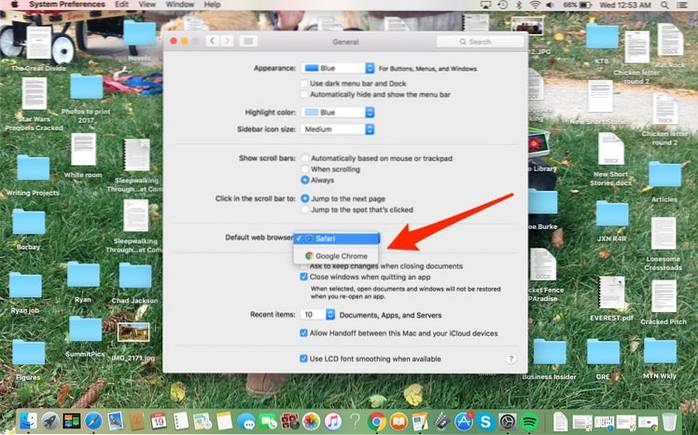
Task: Open the Appearance dropdown
Action: [x=337, y=67]
